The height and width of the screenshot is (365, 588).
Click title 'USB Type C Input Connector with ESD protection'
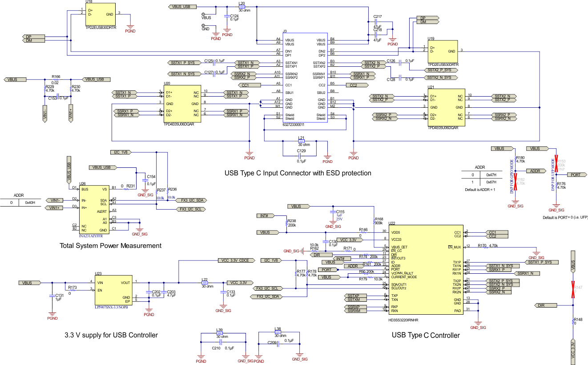click(298, 173)
